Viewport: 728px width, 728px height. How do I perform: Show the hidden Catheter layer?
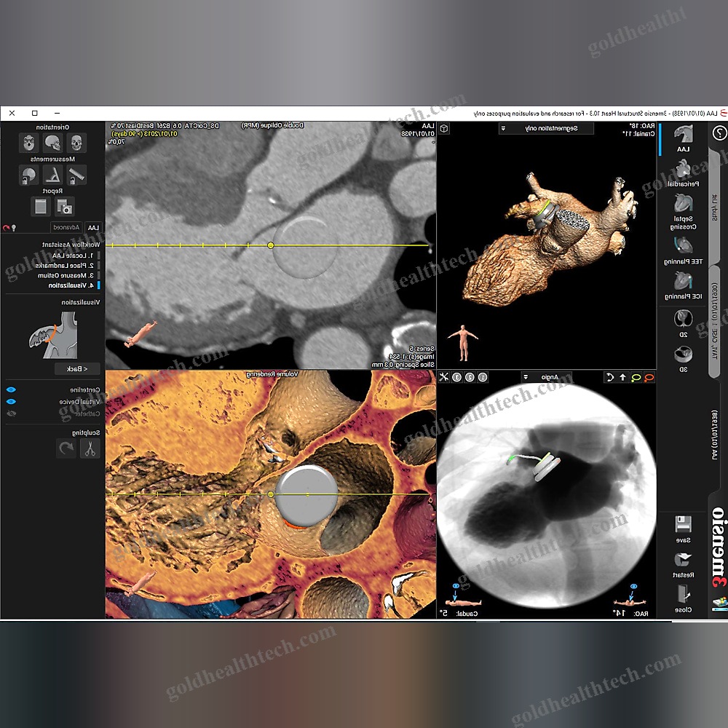(11, 414)
